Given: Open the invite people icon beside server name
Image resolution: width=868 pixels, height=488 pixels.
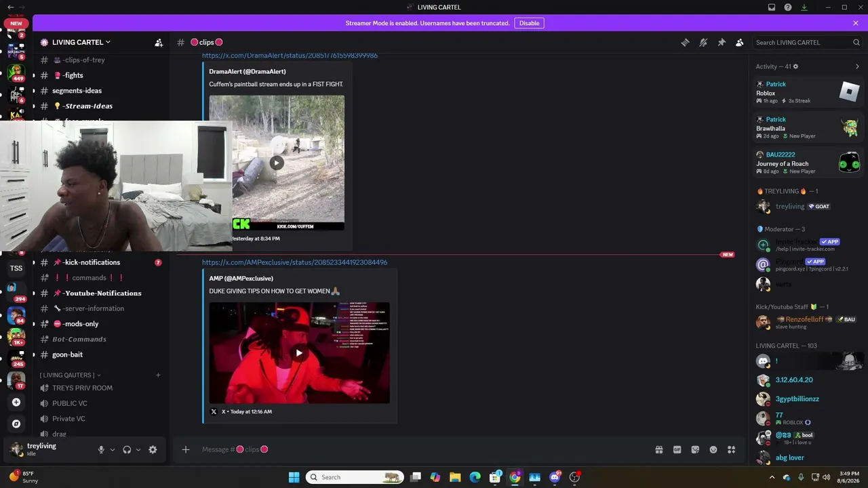Looking at the screenshot, I should coord(159,43).
